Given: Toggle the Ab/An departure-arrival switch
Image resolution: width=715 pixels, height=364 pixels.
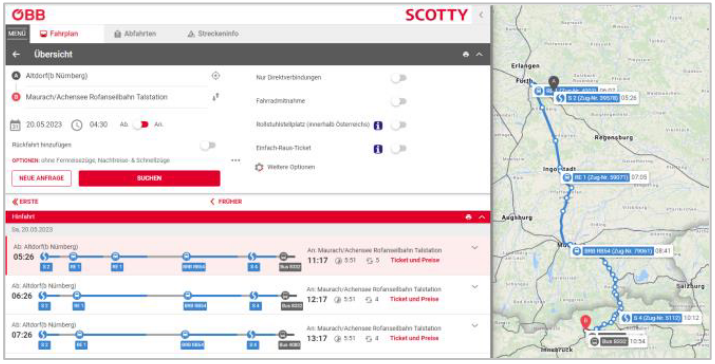Looking at the screenshot, I should click(140, 125).
